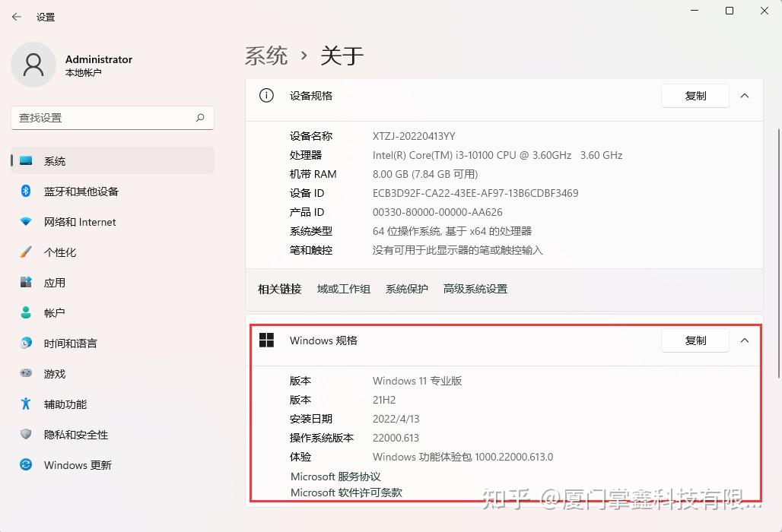Maximize the Settings window

coord(730,11)
